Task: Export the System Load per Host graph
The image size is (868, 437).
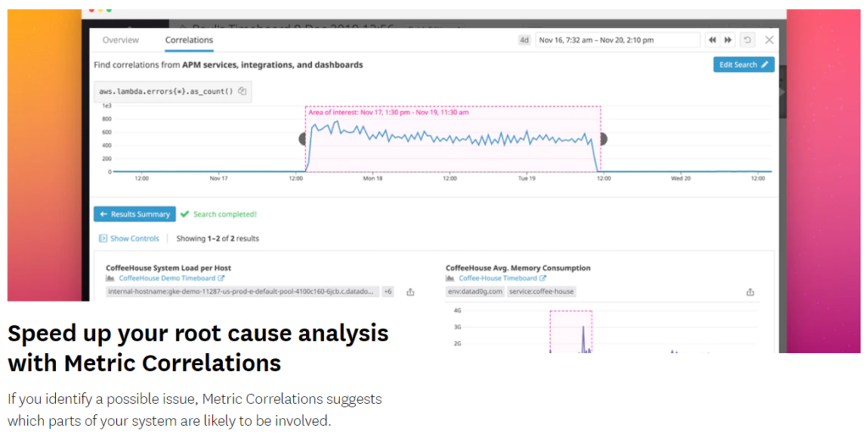Action: coord(410,292)
